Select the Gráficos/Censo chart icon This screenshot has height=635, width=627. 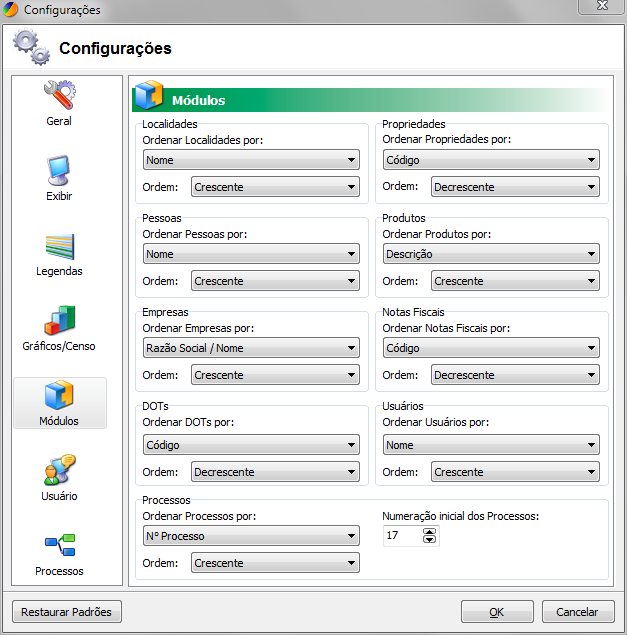[59, 321]
